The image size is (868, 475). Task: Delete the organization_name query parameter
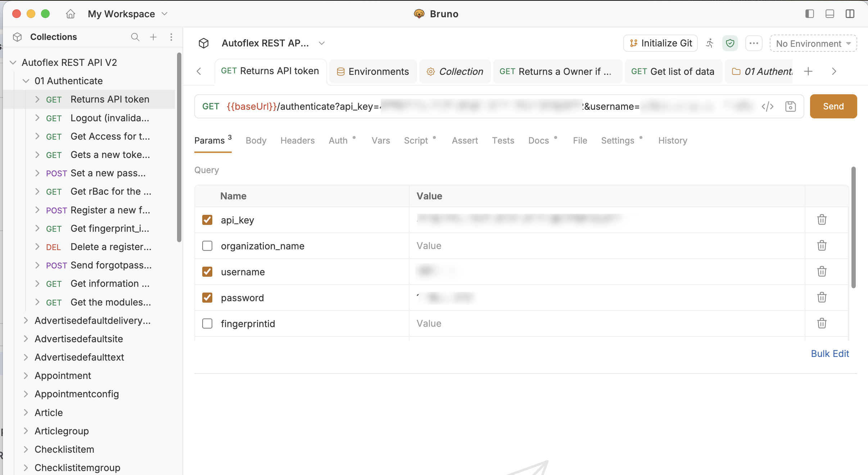point(822,245)
